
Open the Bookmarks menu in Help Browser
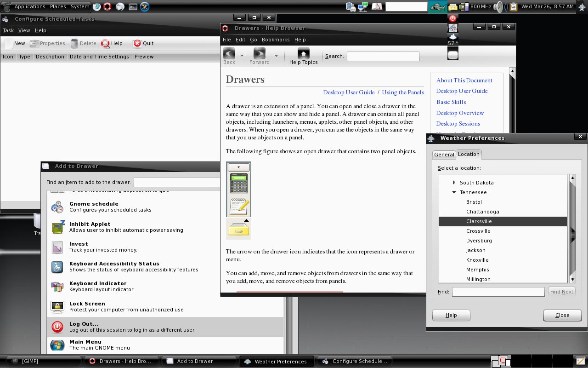276,40
